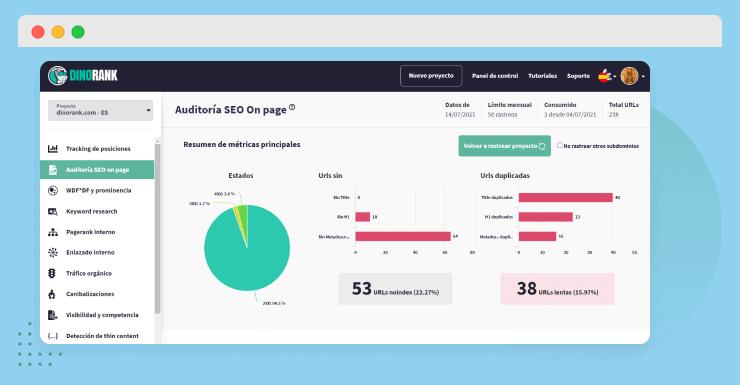Click the 38 URLs lentas box

pos(557,289)
